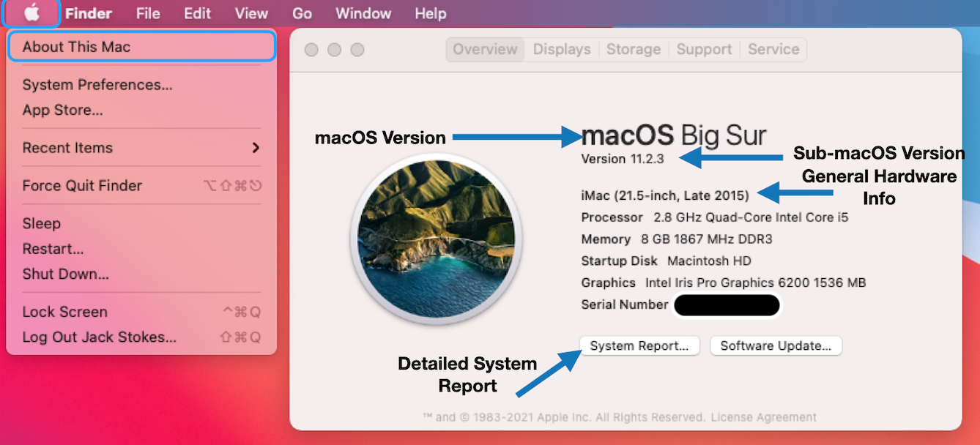The height and width of the screenshot is (445, 980).
Task: Open the Edit menu
Action: pos(197,13)
